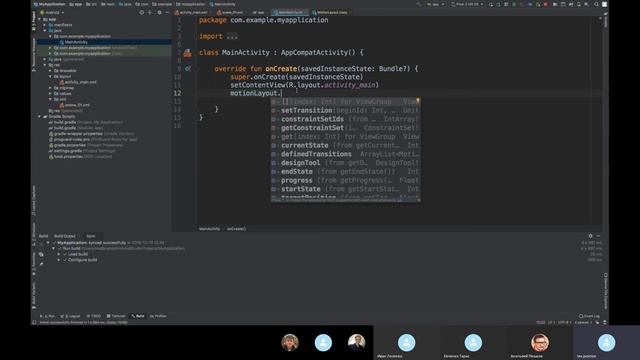Collapse the app module node
640x360 pixels.
[40, 19]
